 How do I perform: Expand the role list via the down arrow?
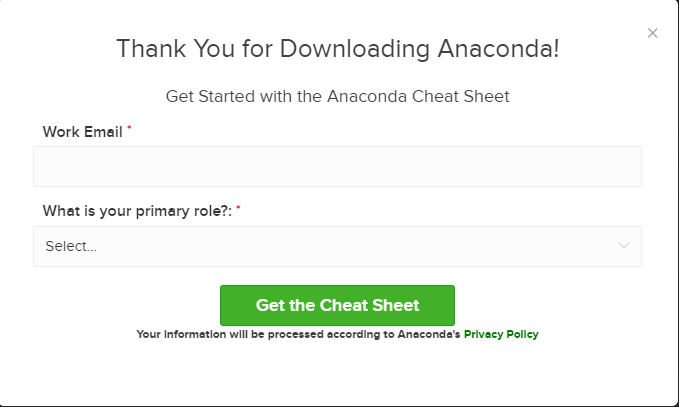(624, 246)
